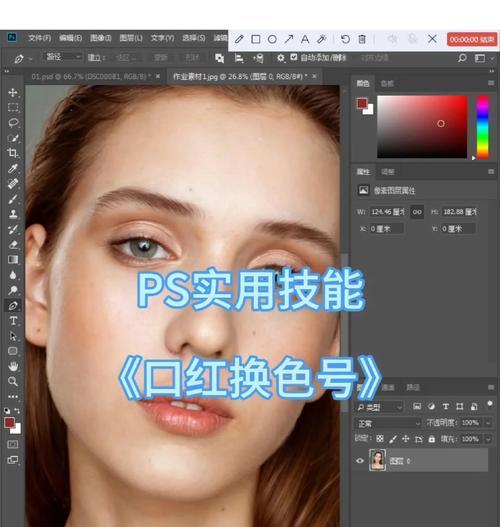Open the workspace switcher dropdown
This screenshot has height=527, width=500.
(483, 58)
